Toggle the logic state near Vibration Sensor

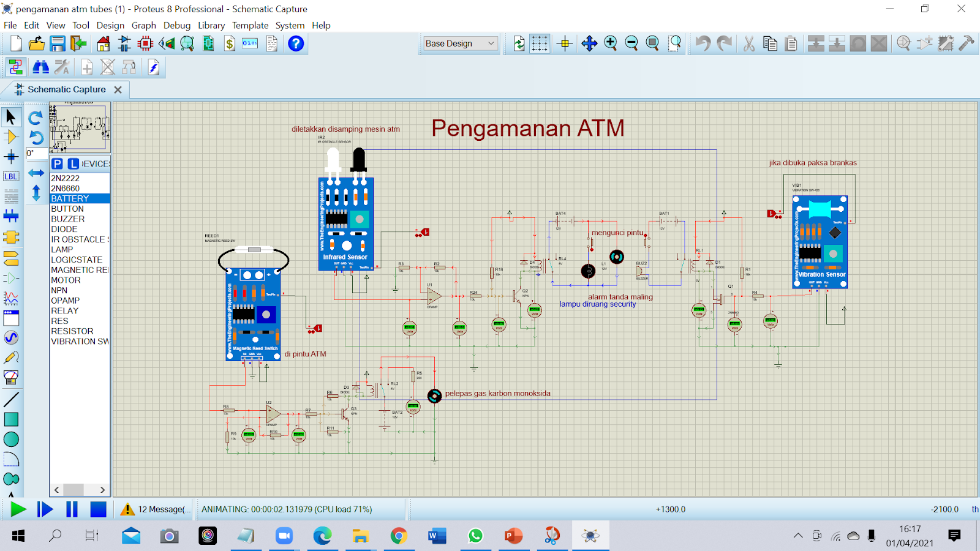pos(775,214)
